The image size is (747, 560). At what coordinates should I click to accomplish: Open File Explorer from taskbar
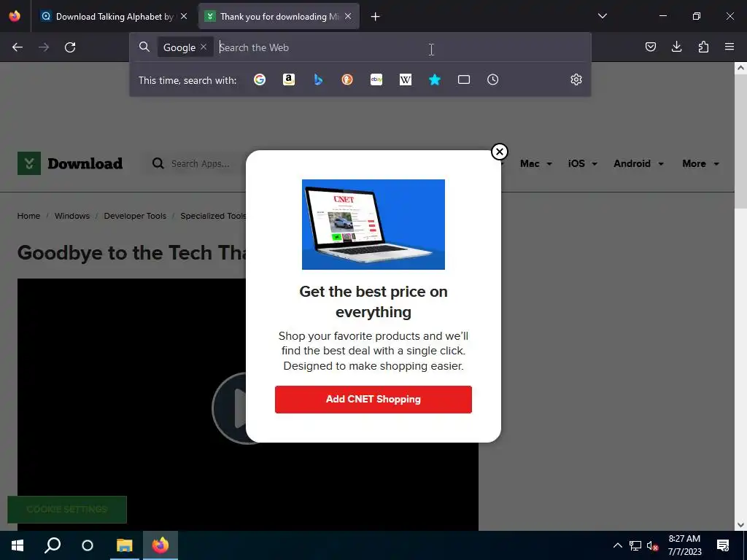(124, 545)
